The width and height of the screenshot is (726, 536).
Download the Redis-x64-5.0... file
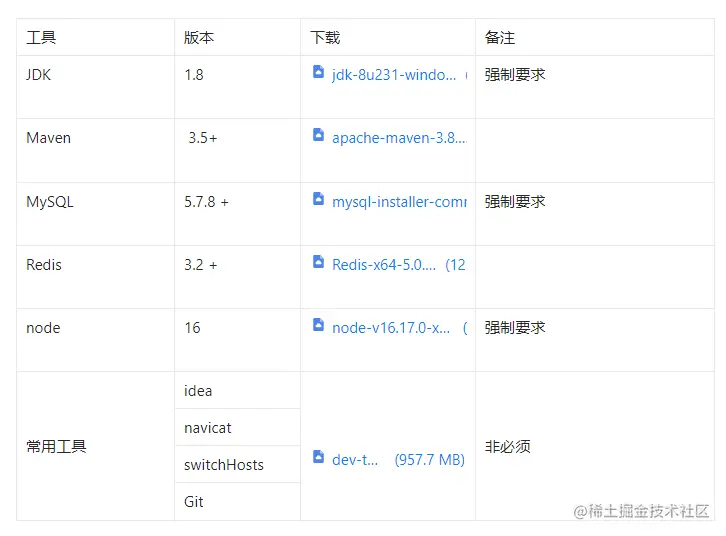(384, 265)
